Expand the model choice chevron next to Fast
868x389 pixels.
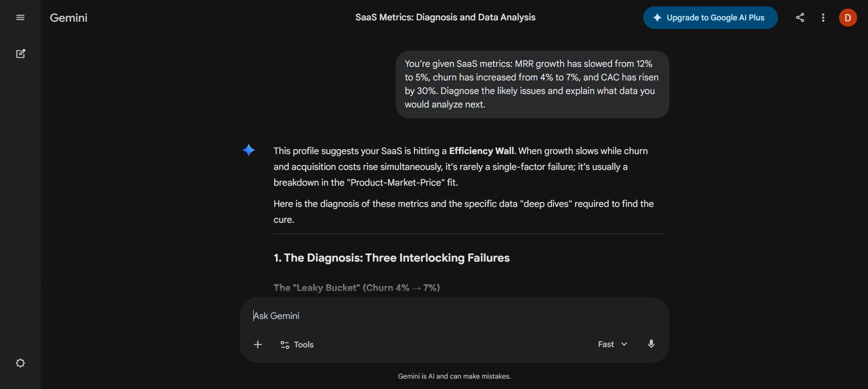click(625, 344)
